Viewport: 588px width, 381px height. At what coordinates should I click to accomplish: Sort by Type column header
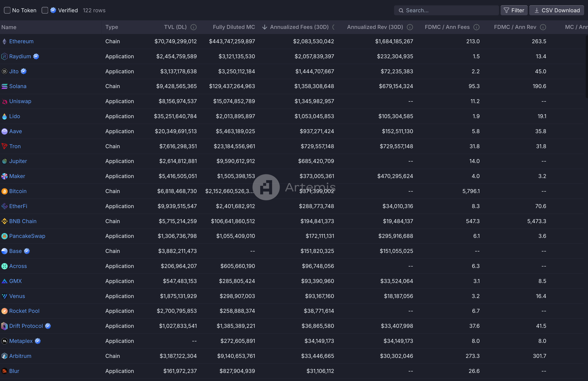pyautogui.click(x=112, y=27)
